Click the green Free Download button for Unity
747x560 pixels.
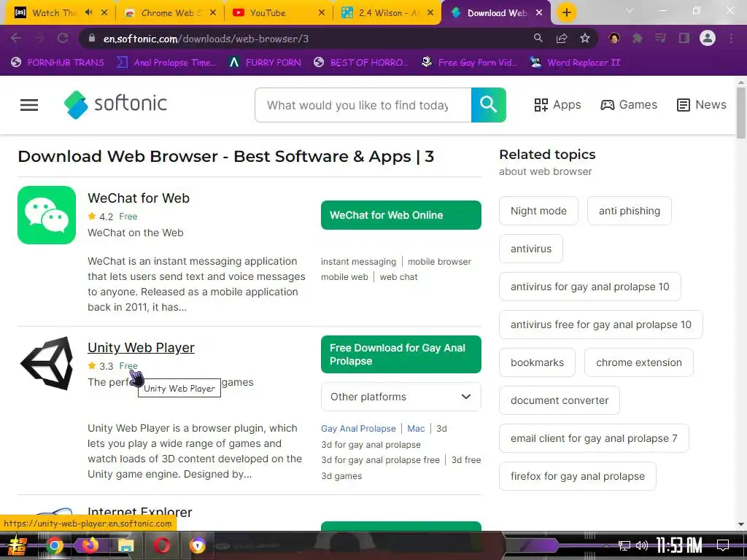coord(401,354)
